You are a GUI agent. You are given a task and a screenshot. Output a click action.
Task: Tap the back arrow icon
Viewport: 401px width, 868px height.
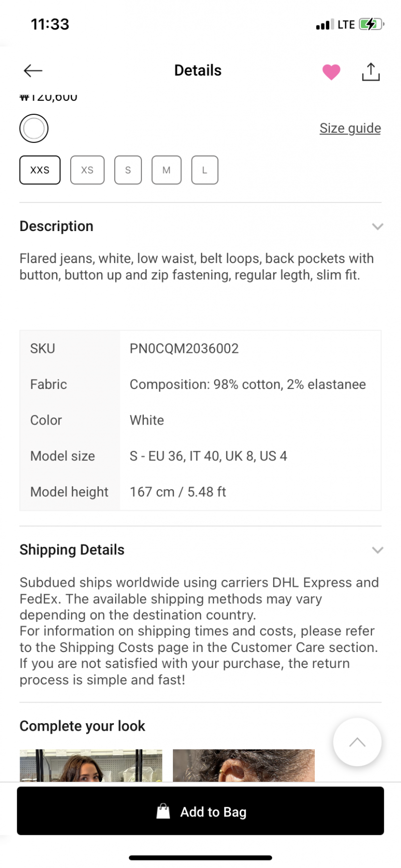point(33,71)
